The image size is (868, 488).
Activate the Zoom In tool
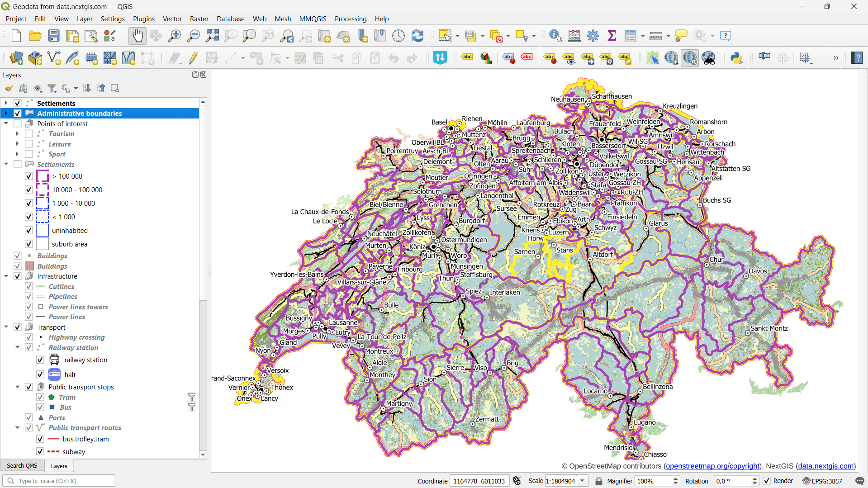pyautogui.click(x=174, y=36)
